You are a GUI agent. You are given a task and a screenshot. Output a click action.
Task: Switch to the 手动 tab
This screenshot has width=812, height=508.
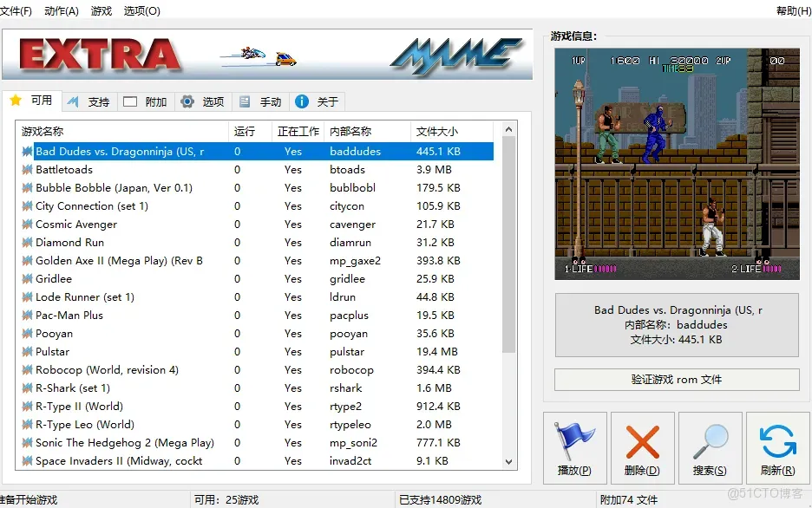pyautogui.click(x=260, y=102)
